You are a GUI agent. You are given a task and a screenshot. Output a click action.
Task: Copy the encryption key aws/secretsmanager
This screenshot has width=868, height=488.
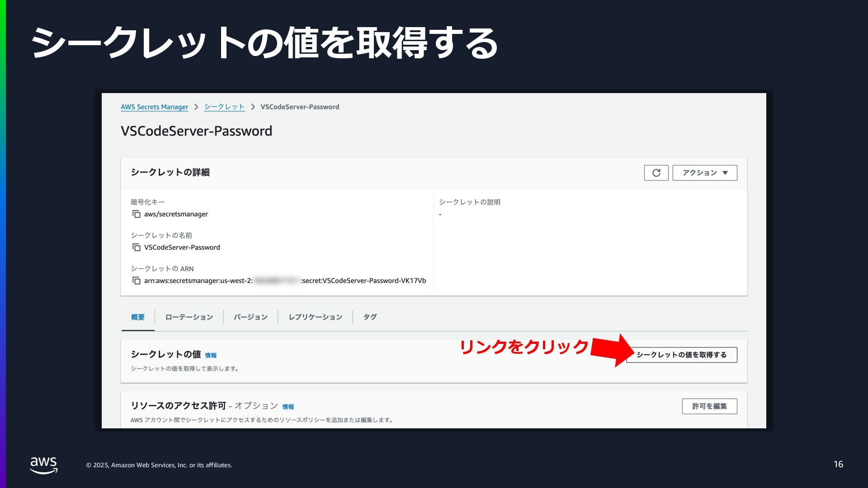tap(136, 214)
